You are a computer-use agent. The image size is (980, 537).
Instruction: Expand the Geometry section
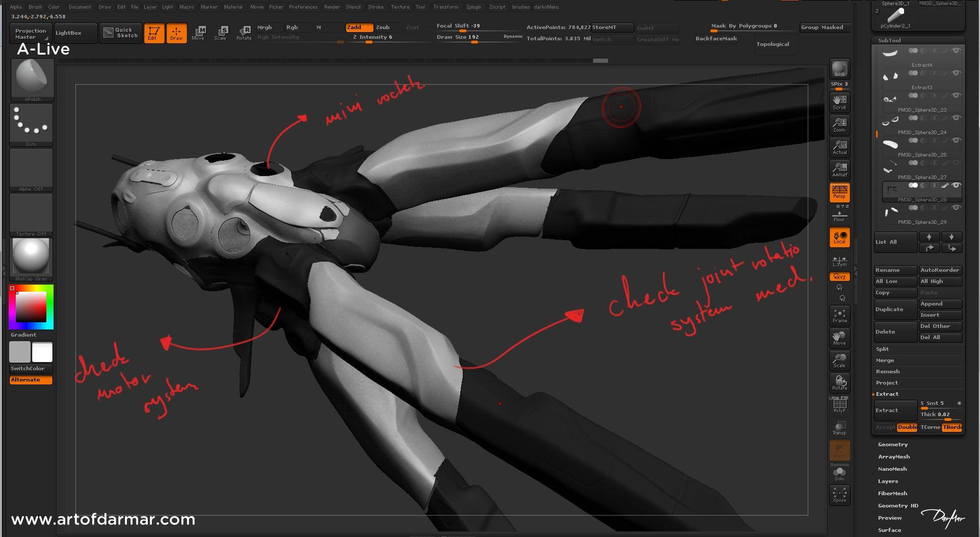893,445
